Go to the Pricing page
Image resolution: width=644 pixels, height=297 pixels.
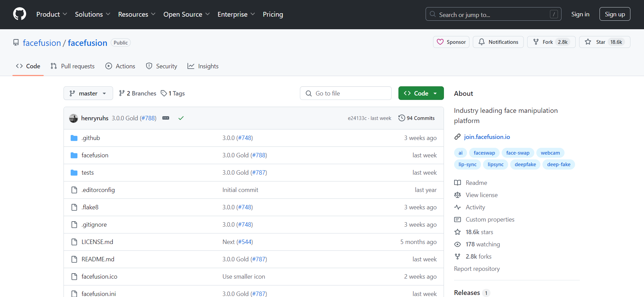273,14
